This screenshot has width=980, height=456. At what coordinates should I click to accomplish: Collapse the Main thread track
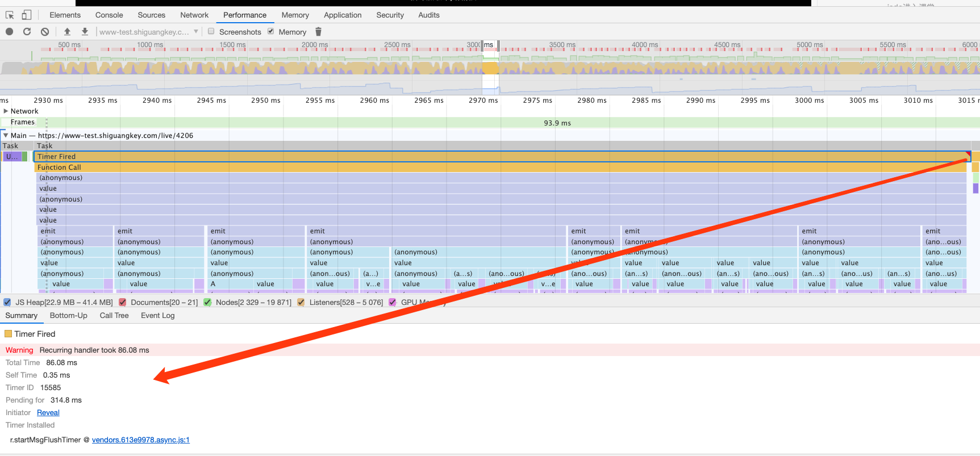click(6, 135)
